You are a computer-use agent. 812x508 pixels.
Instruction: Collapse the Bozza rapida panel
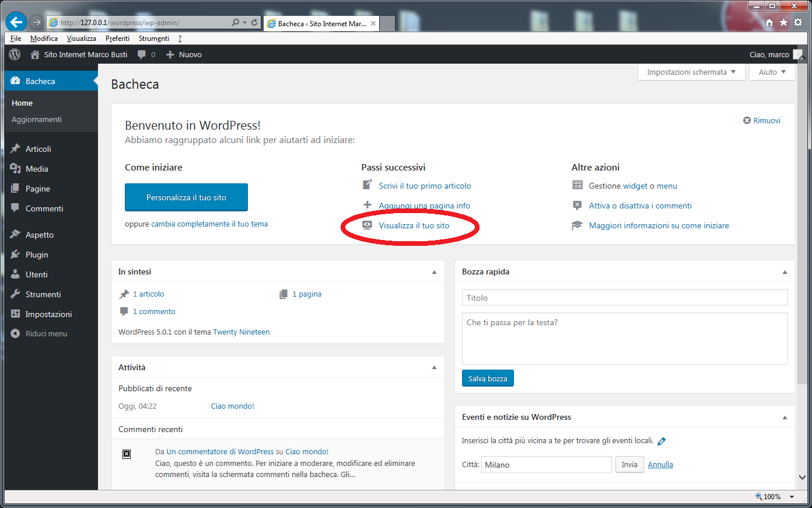[x=785, y=272]
